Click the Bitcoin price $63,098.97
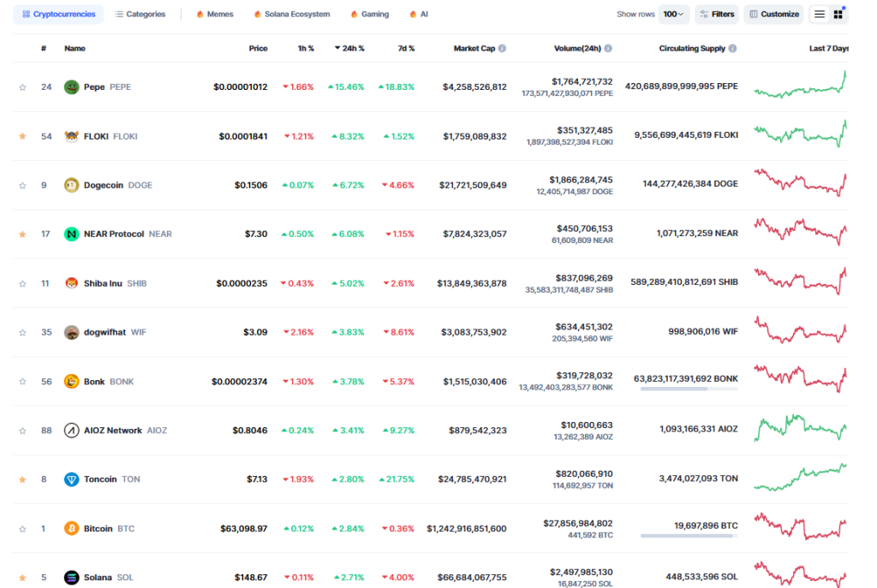The height and width of the screenshot is (588, 877). pos(244,529)
